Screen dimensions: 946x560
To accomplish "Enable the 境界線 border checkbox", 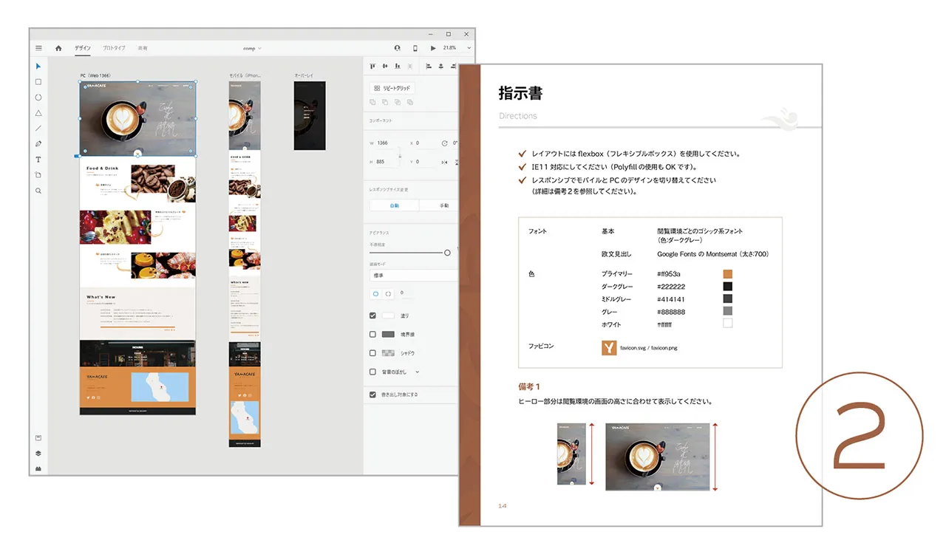I will (372, 335).
